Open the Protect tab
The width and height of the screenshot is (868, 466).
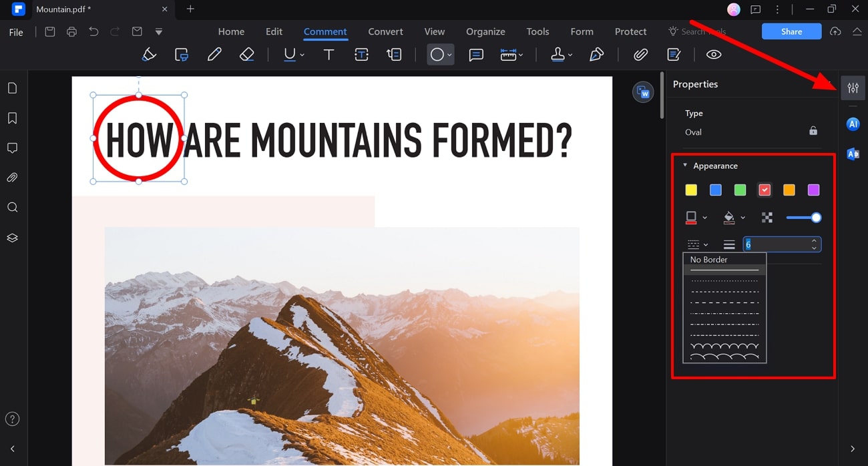tap(630, 31)
